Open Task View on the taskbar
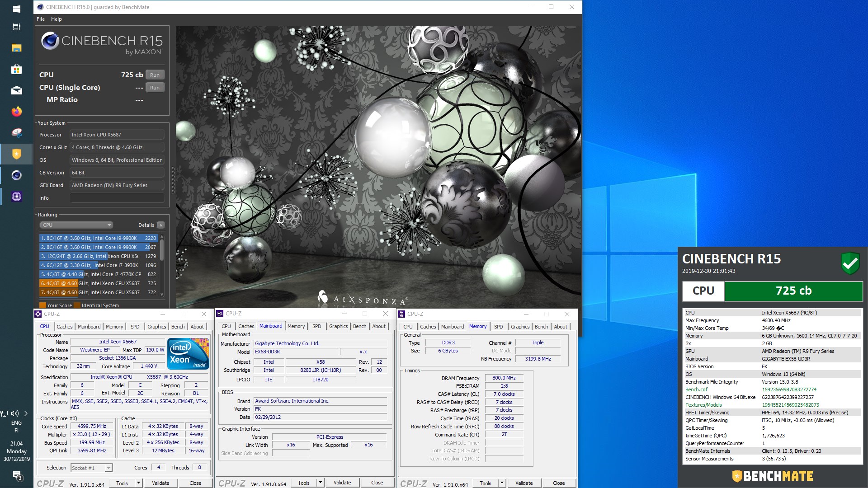868x488 pixels. pyautogui.click(x=16, y=27)
